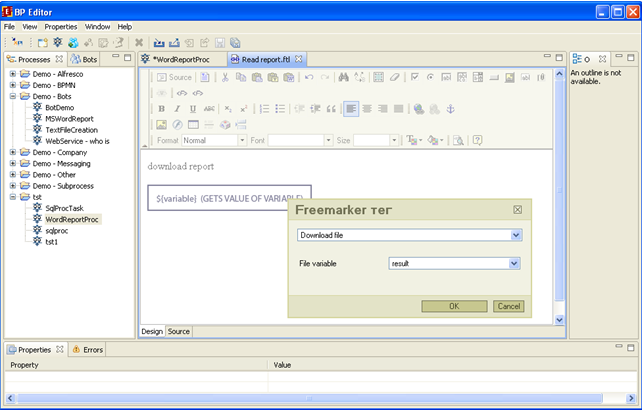This screenshot has width=642, height=410.
Task: Select MSWordReport in the process tree
Action: [x=69, y=119]
